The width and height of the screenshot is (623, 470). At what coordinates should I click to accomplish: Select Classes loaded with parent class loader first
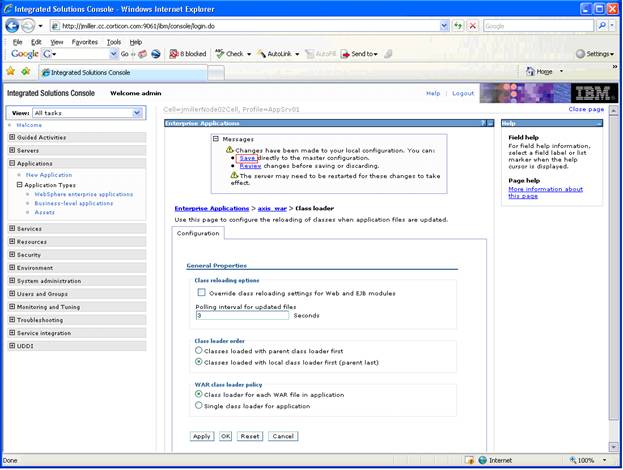pos(199,351)
